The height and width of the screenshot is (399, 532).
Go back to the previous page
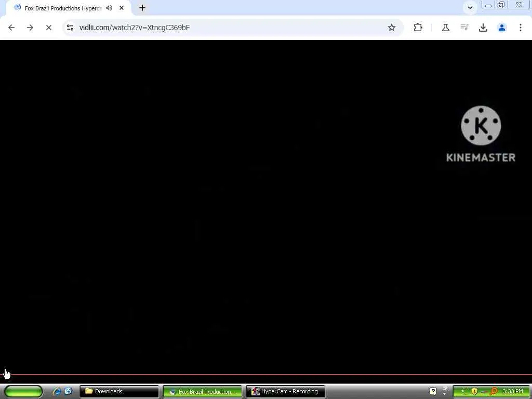(x=11, y=28)
